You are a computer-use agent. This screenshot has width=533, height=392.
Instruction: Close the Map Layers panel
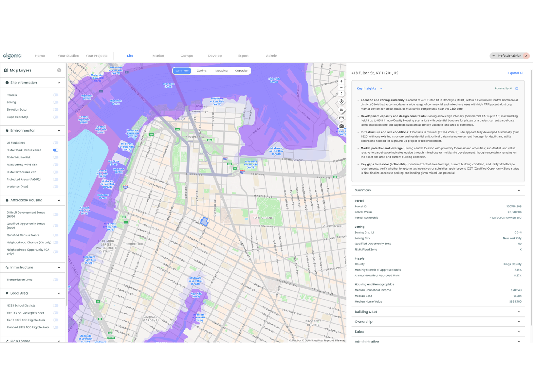point(59,70)
